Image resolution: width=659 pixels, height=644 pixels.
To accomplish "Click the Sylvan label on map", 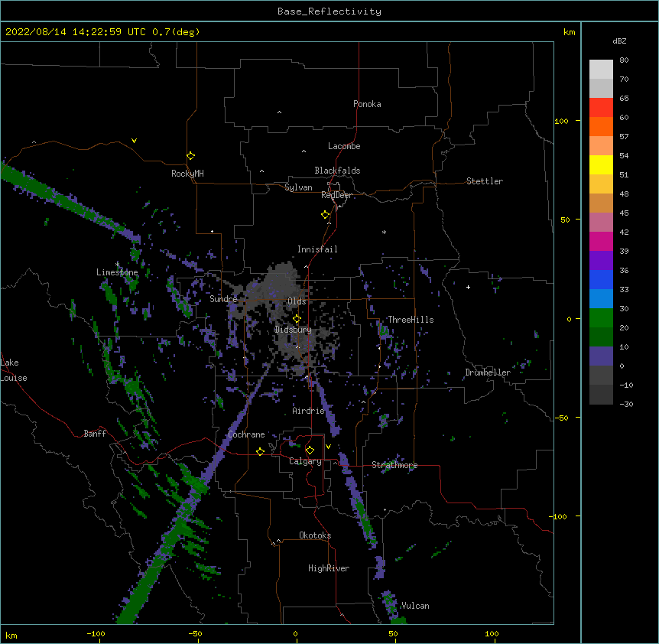I will coord(298,187).
